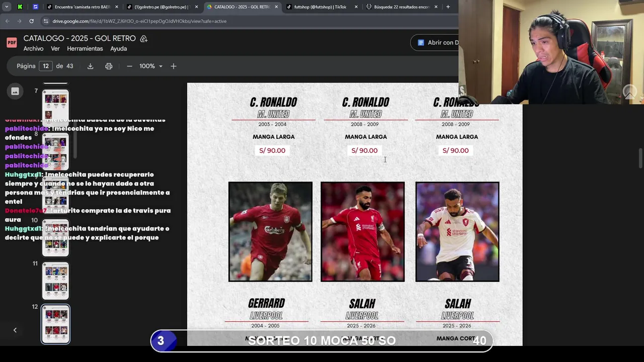644x362 pixels.
Task: Click S/ 90.00 price under 2003 - 2004
Action: tap(272, 150)
